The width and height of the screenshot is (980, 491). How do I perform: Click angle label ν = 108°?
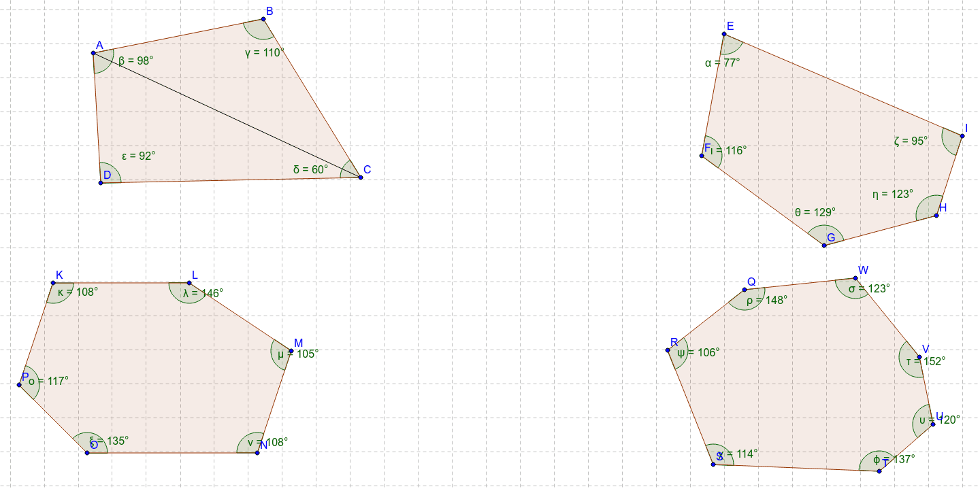[x=267, y=442]
